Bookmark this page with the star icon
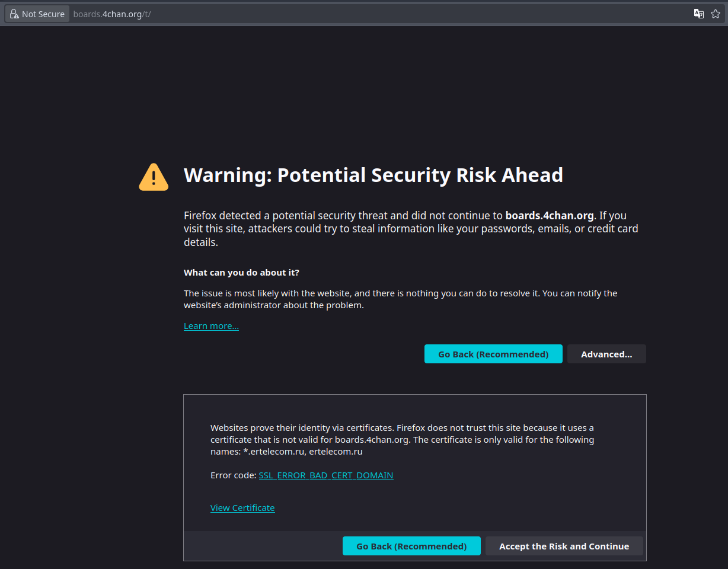 click(x=716, y=14)
